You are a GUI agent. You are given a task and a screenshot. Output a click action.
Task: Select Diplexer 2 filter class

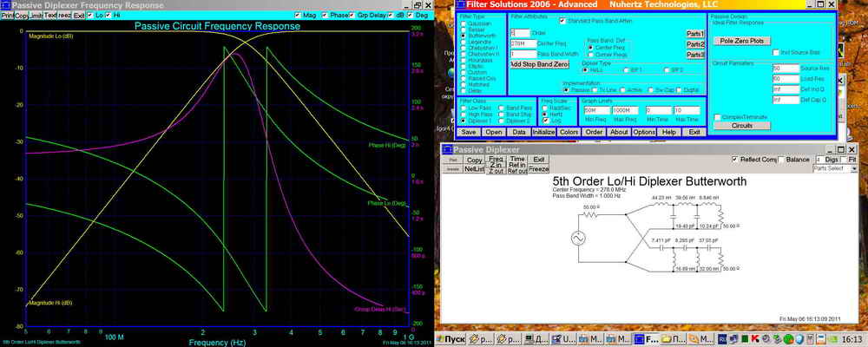click(x=501, y=121)
